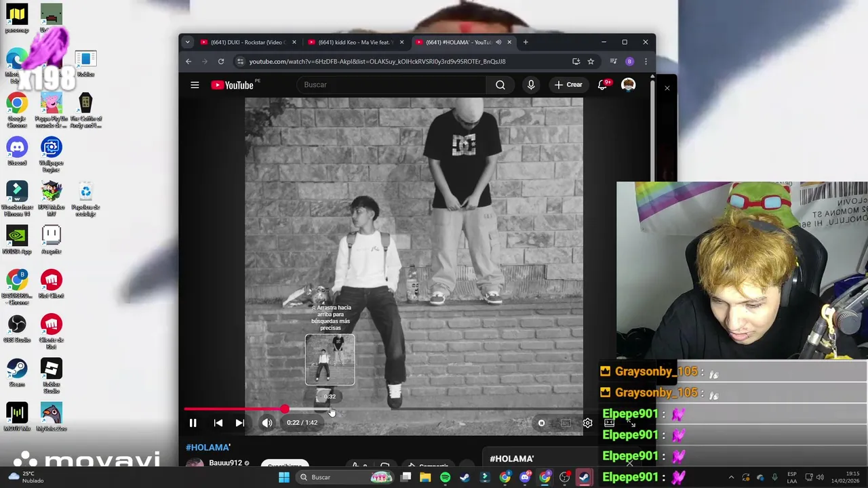The width and height of the screenshot is (868, 488).
Task: Switch to the kidd Keo - Ma Vie tab
Action: [x=355, y=42]
